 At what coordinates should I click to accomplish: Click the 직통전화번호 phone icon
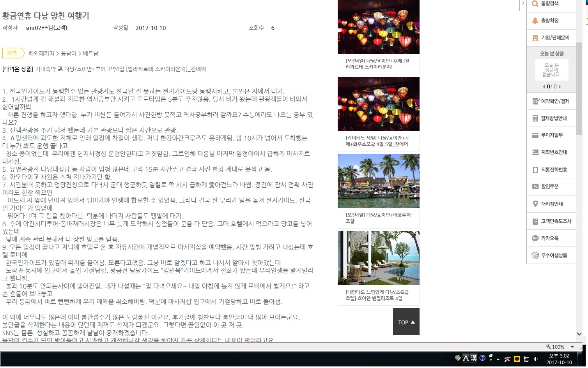[x=535, y=170]
